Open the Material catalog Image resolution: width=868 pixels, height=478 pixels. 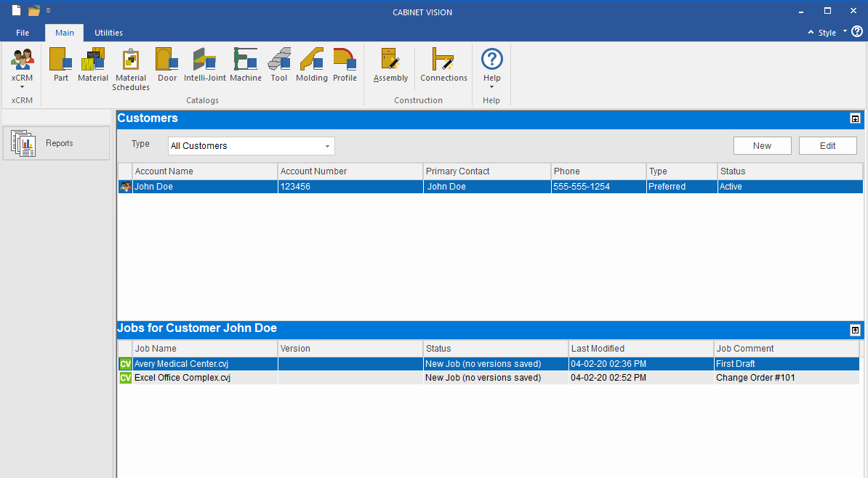[x=93, y=65]
